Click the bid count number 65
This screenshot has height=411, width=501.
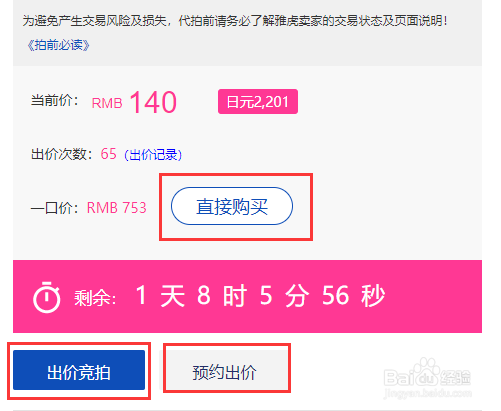[x=109, y=154]
